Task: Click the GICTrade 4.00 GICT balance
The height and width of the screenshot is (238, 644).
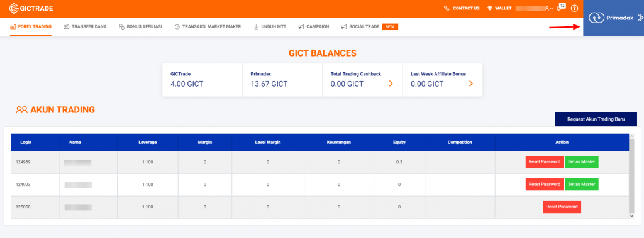Action: [x=187, y=84]
